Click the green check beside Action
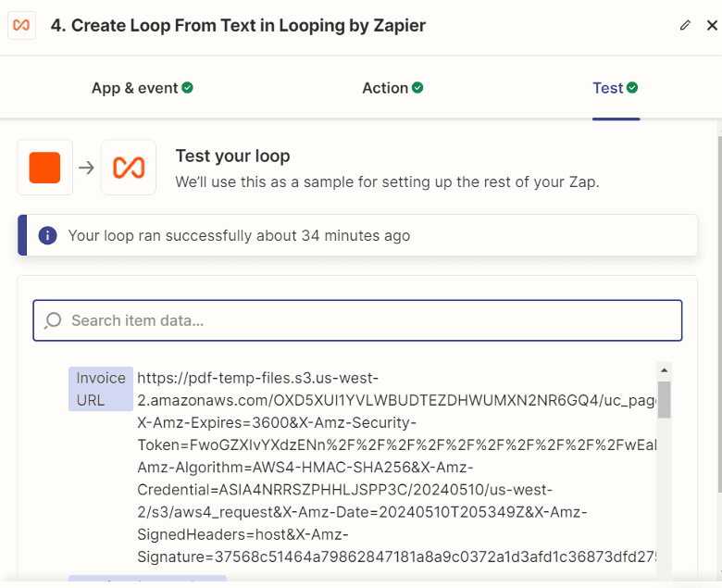 pyautogui.click(x=417, y=87)
